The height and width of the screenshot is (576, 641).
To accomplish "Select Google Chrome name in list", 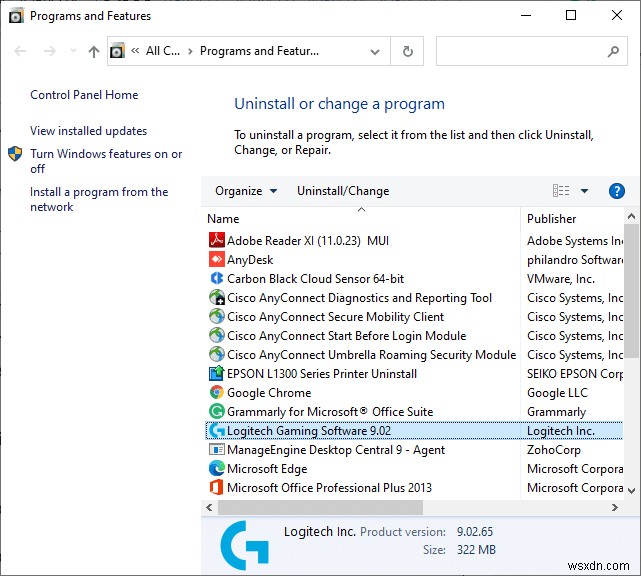I will 269,392.
